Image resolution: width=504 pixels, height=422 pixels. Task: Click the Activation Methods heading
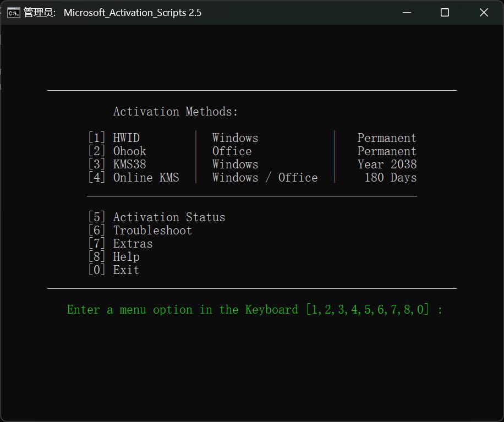tap(176, 112)
